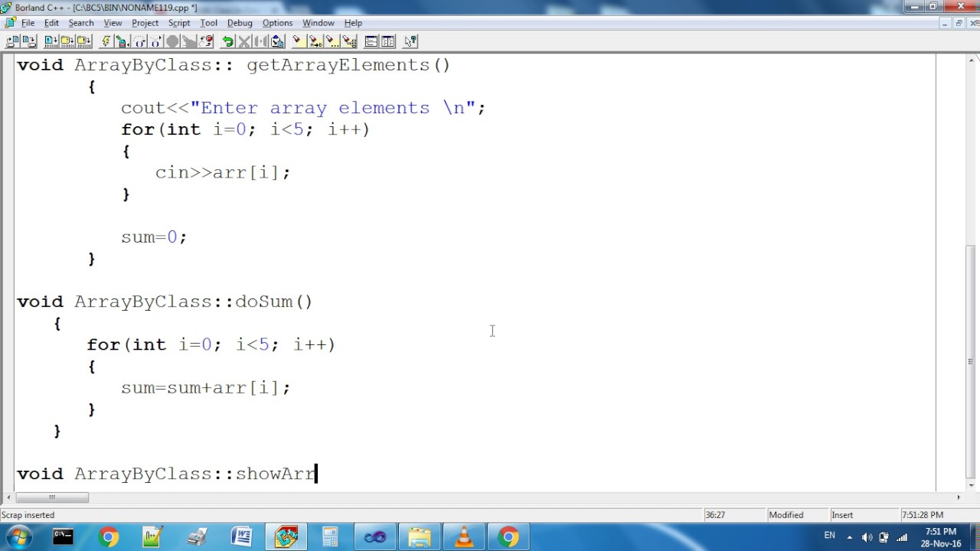
Task: Open the Tool menu
Action: pos(208,23)
